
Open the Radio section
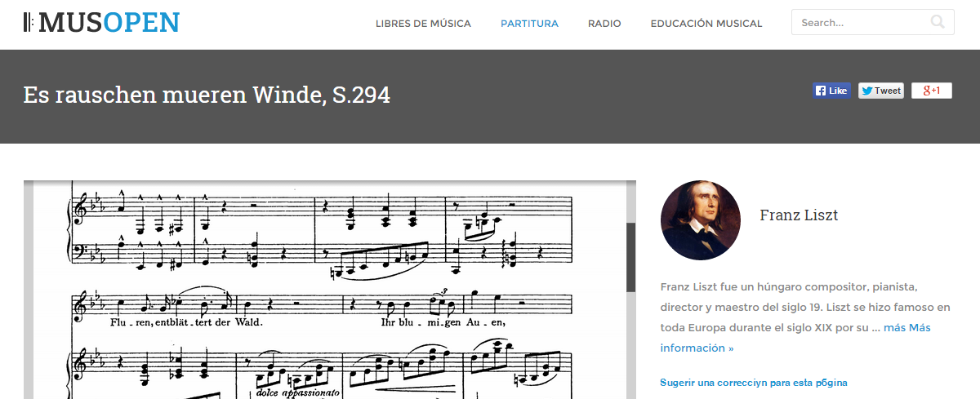click(x=604, y=24)
